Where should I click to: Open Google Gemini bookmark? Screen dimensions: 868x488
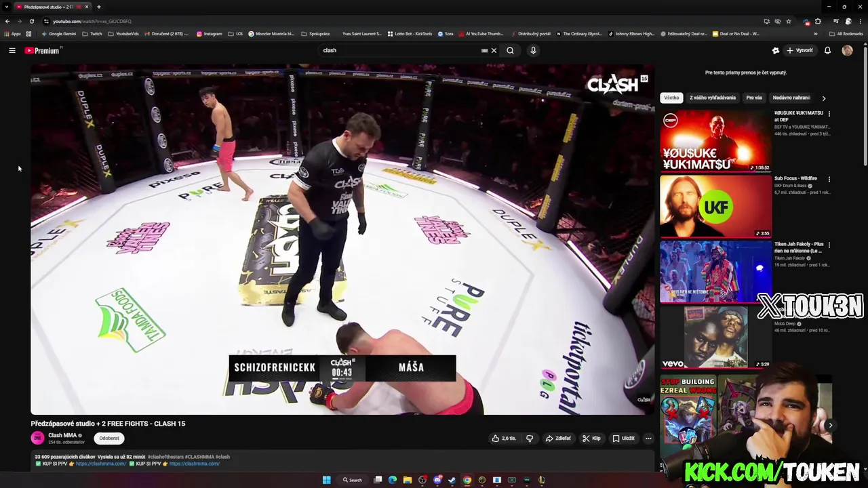(x=59, y=34)
